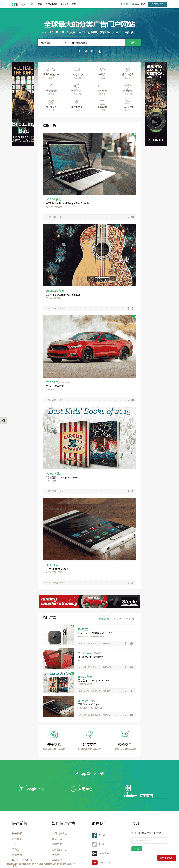Click the location pin on MacBook Pro ad
The height and width of the screenshot is (868, 179).
click(x=128, y=217)
